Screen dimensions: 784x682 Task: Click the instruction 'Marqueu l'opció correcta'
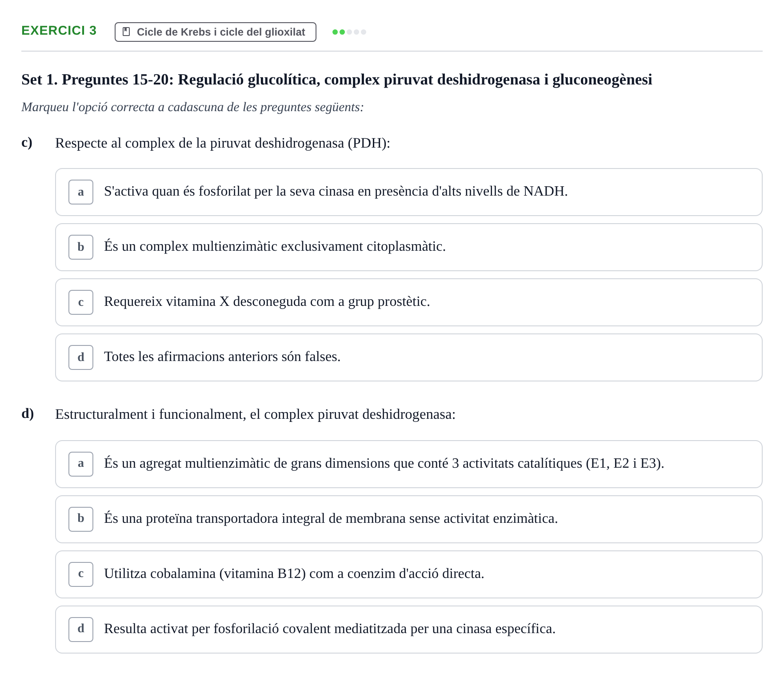[x=192, y=107]
